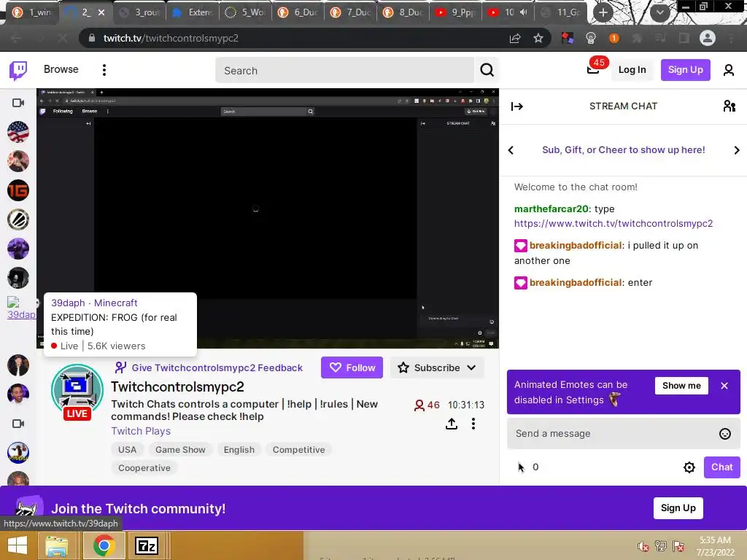The image size is (747, 560).
Task: Open 39daph link in hover card
Action: pos(68,303)
